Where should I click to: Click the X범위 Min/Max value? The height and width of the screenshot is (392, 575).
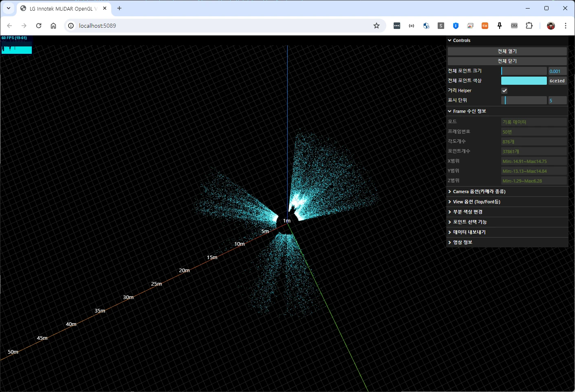click(534, 161)
